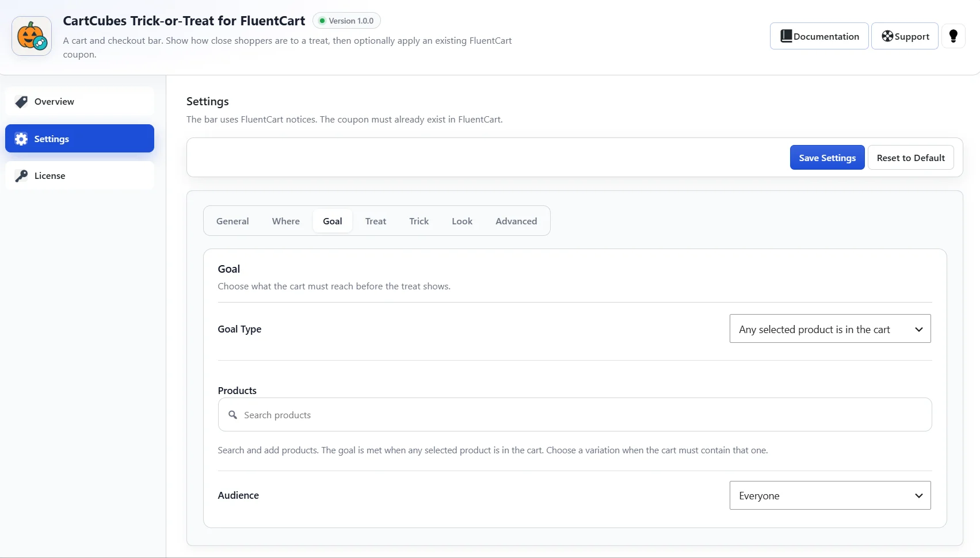Open the Documentation link
Viewport: 980px width, 558px height.
coord(819,36)
